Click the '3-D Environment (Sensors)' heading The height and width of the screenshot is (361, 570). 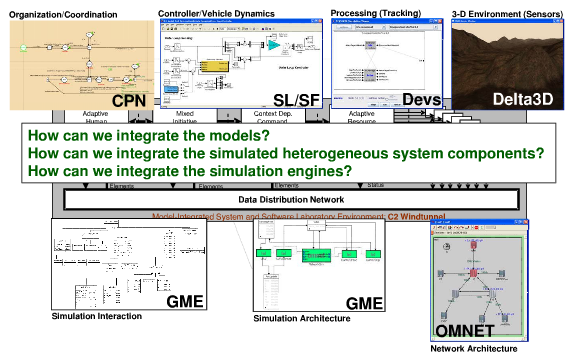(x=507, y=14)
